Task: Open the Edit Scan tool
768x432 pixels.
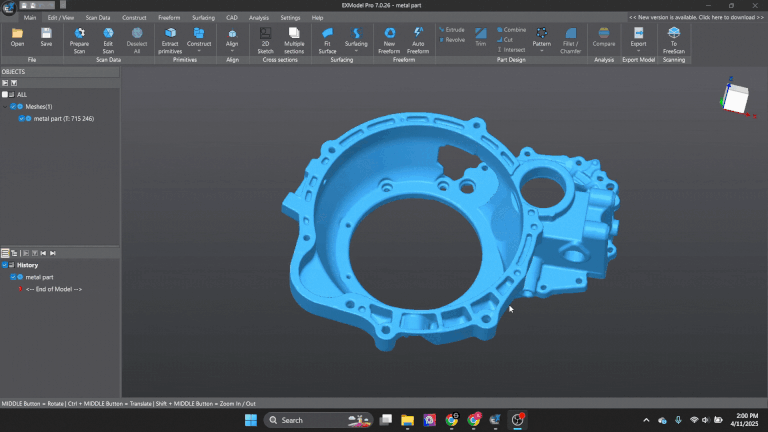Action: click(x=108, y=38)
